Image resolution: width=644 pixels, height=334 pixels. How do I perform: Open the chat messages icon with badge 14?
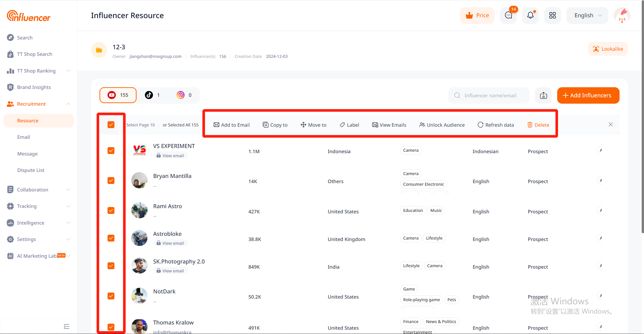tap(508, 16)
